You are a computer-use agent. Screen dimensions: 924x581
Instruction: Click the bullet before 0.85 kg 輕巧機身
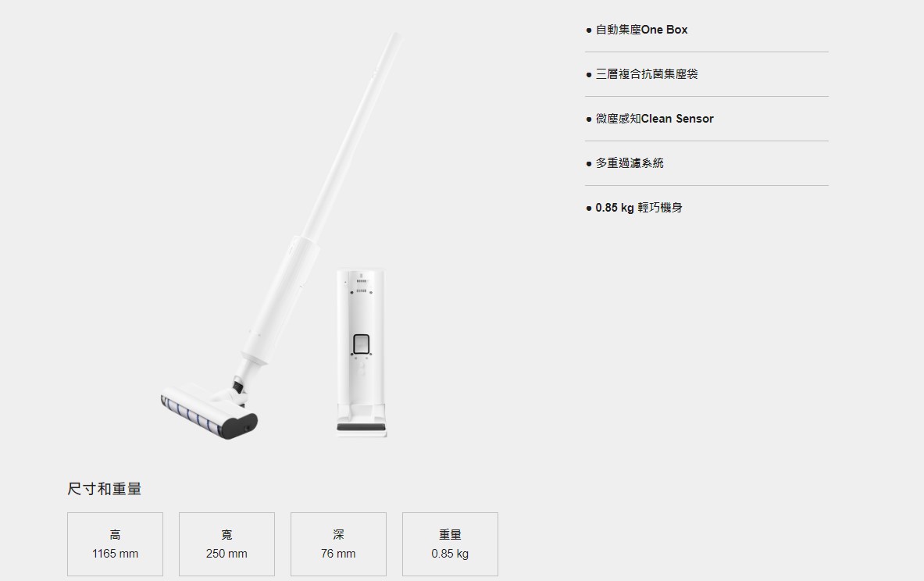tap(589, 208)
